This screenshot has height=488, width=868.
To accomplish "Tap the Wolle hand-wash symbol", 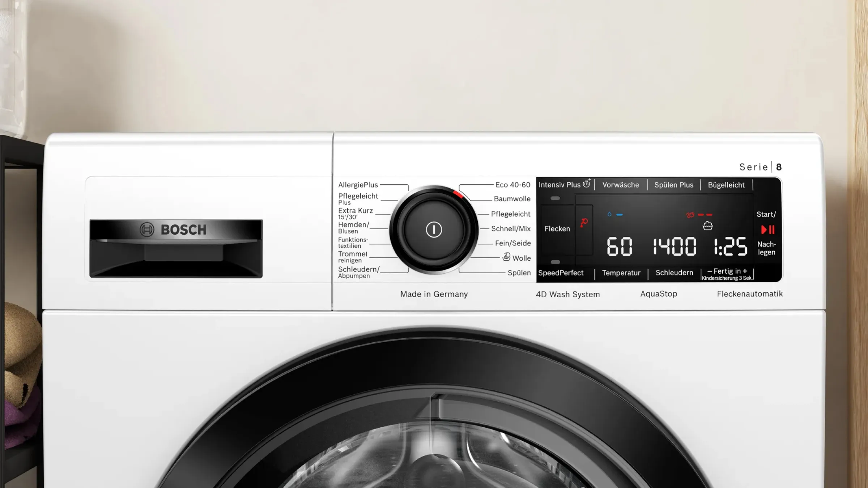I will 506,257.
